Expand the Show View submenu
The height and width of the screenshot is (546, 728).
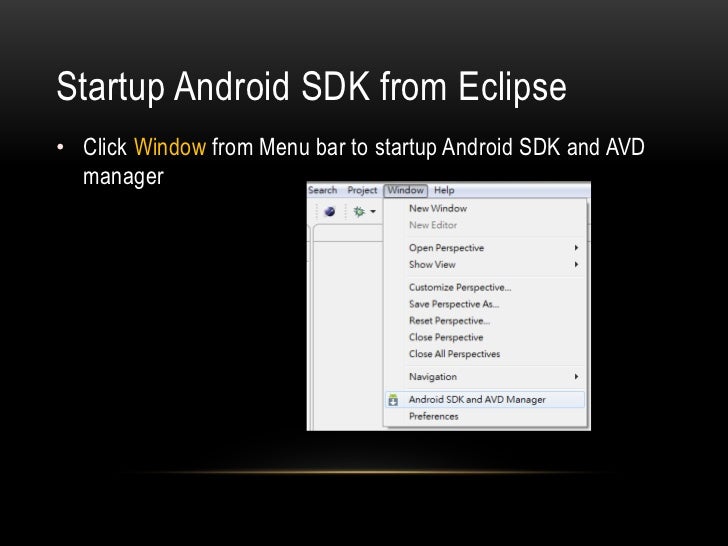(485, 265)
